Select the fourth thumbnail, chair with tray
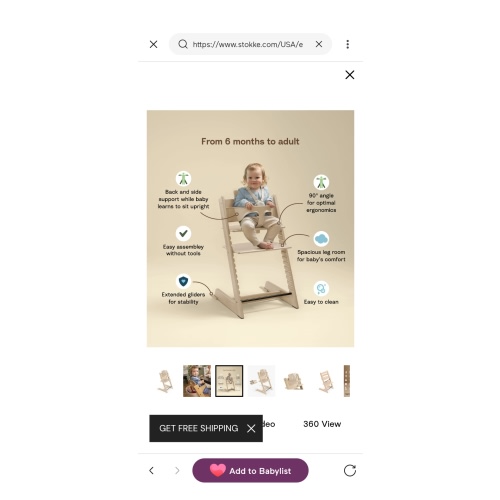The height and width of the screenshot is (500, 500). [x=261, y=381]
